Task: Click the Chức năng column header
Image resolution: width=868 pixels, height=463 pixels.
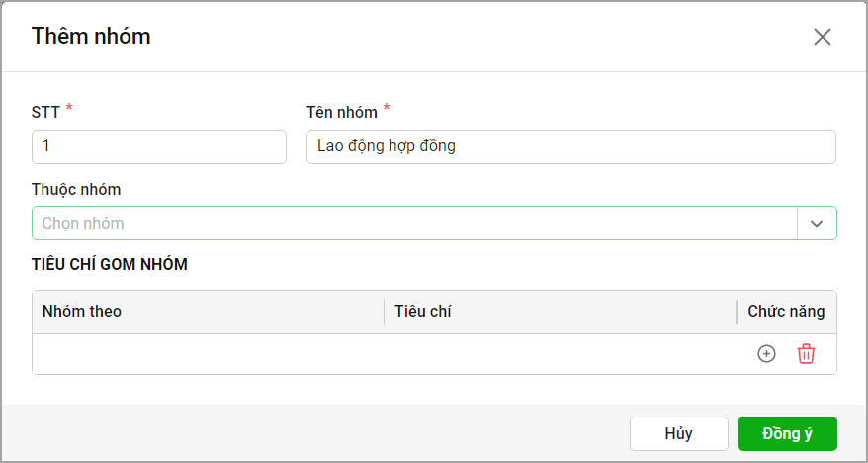Action: click(x=786, y=312)
